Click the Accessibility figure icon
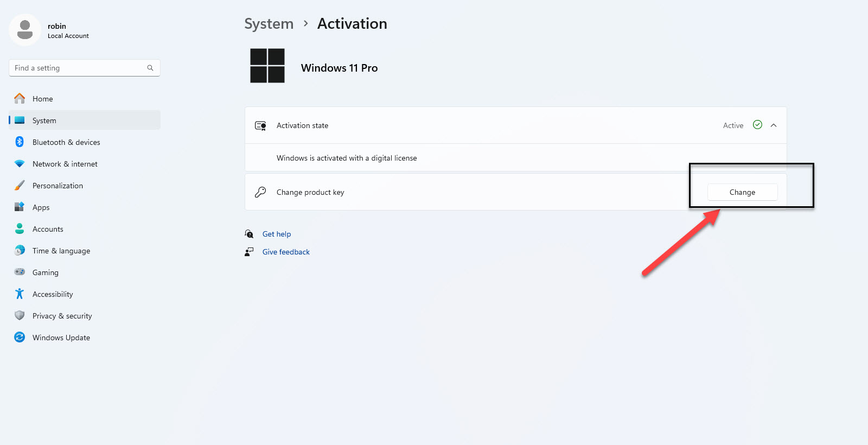This screenshot has height=445, width=868. 20,294
